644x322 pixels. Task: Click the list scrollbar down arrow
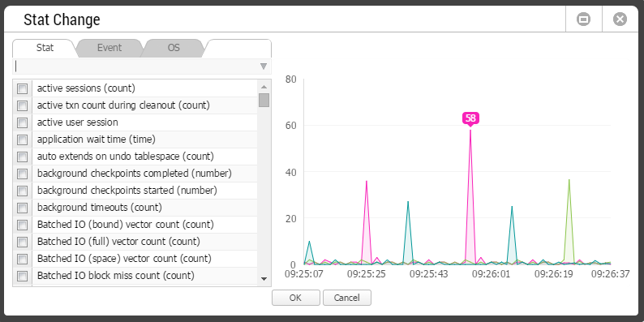[x=264, y=279]
